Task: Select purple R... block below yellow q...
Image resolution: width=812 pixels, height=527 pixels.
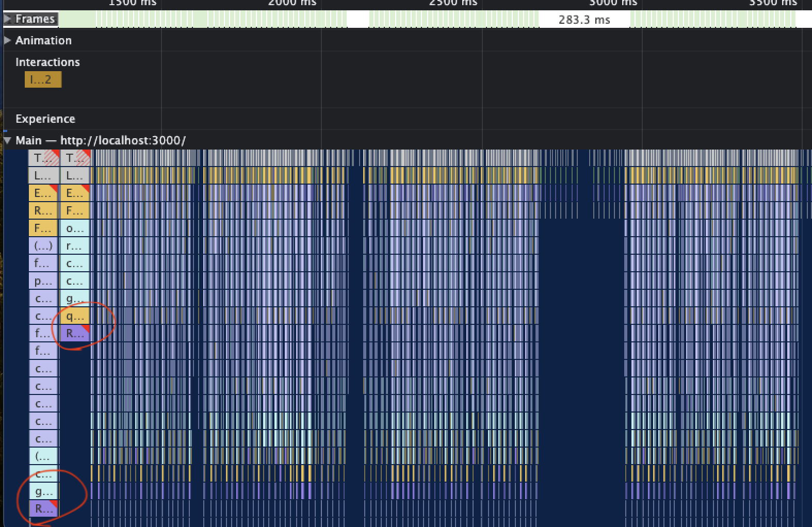Action: 75,333
